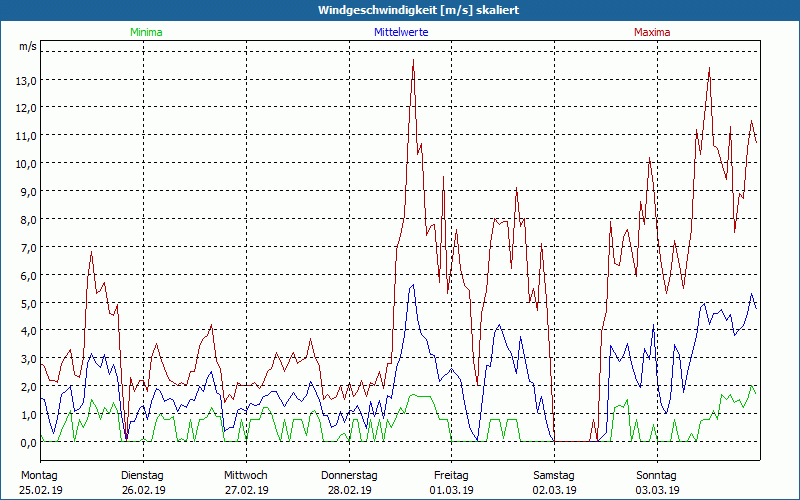The image size is (800, 500).
Task: Select the m/s unit label
Action: tap(28, 46)
